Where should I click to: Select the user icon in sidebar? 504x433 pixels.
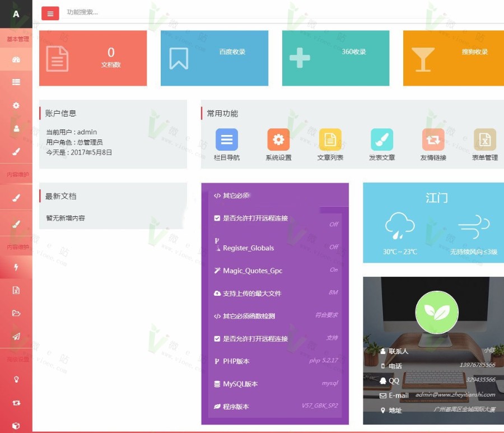16,129
